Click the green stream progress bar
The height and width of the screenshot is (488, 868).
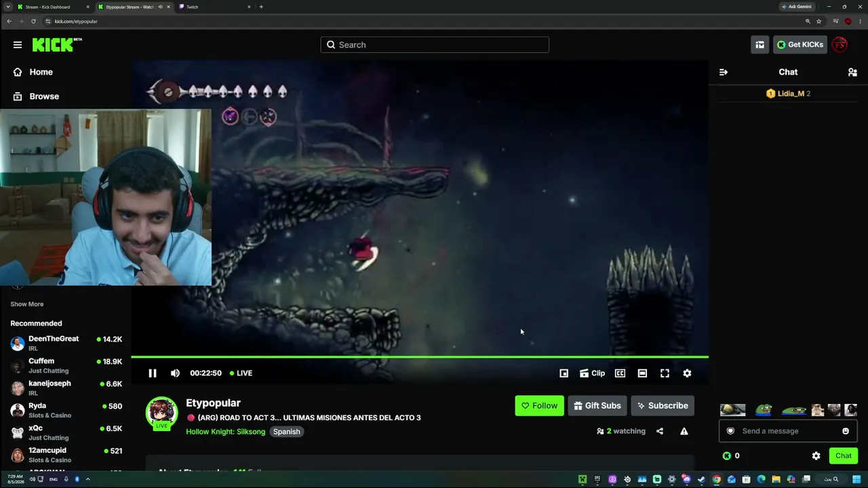point(420,357)
